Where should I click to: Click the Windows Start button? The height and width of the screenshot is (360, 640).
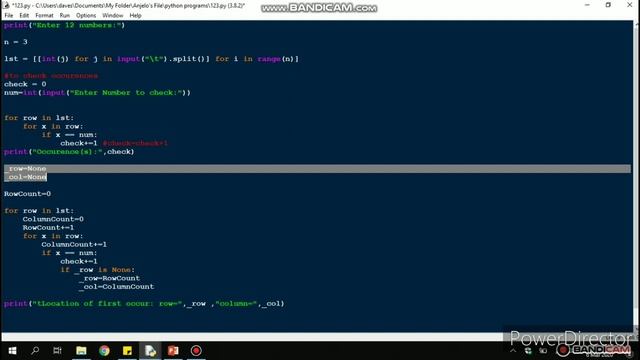click(x=12, y=351)
